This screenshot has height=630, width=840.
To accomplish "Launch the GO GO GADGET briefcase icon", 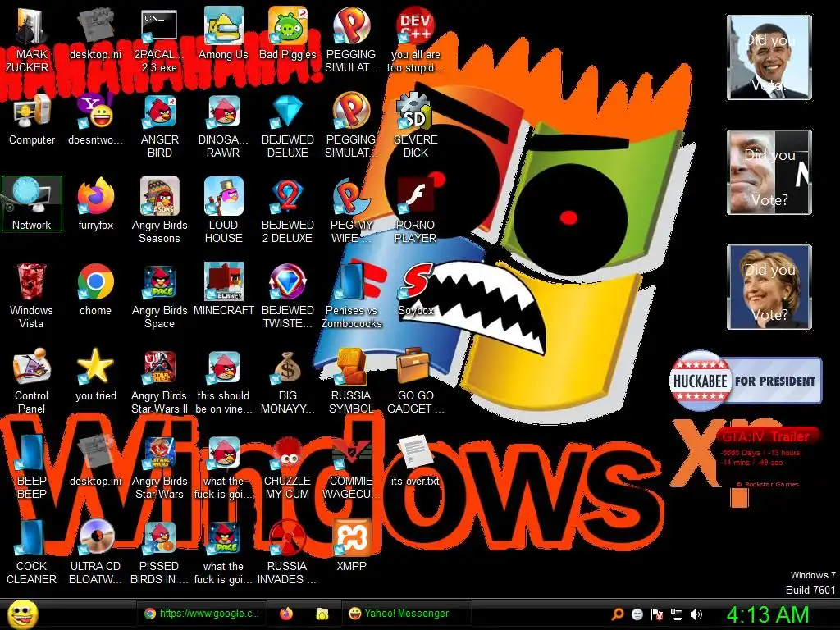I will point(416,381).
